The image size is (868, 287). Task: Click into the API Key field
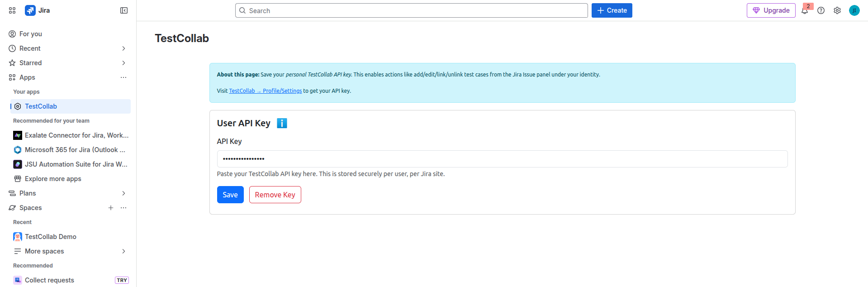pyautogui.click(x=502, y=159)
